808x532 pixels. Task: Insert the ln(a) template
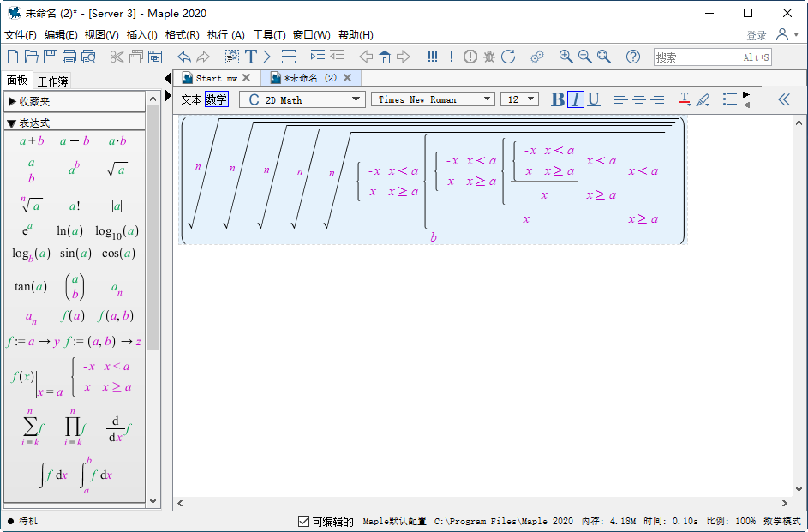[69, 230]
